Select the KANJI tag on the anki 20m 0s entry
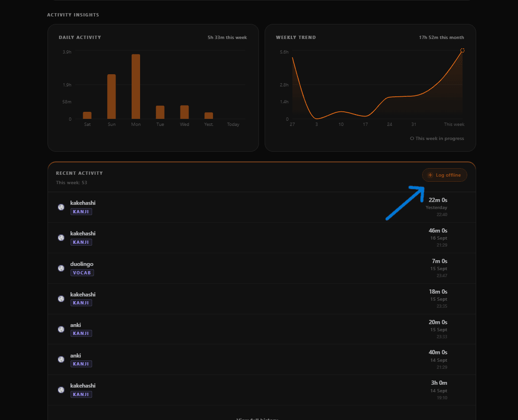Image resolution: width=518 pixels, height=420 pixels. tap(81, 334)
